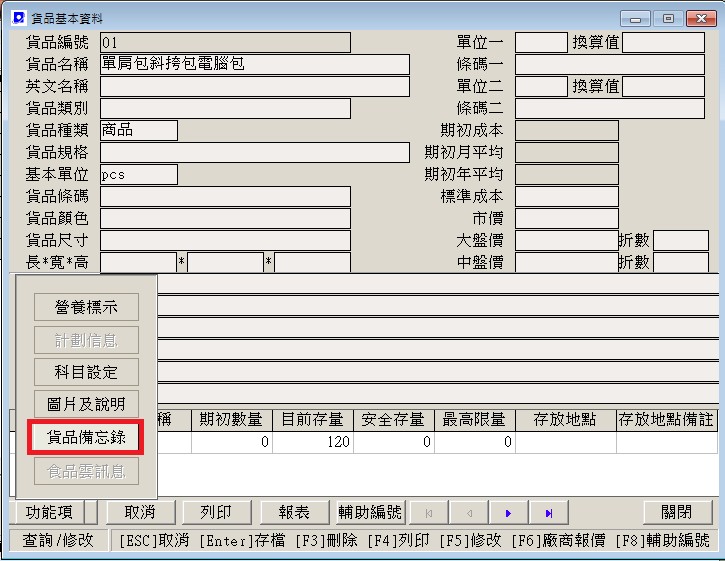Click the 條碼二 input field

[x=610, y=108]
